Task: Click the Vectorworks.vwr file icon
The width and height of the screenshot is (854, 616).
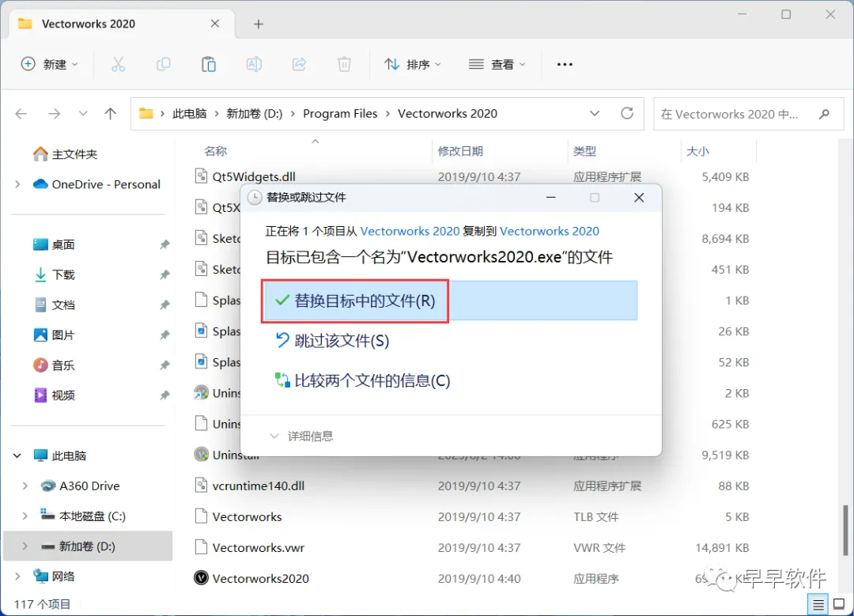Action: [x=201, y=547]
